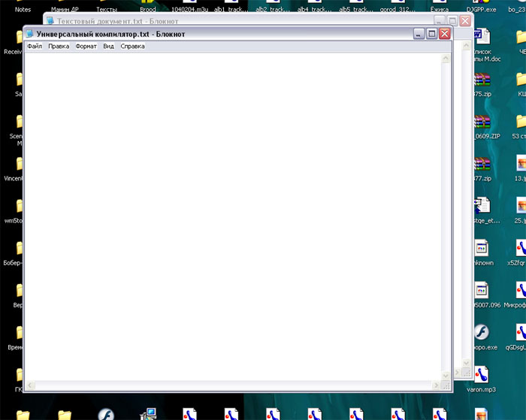Click the scroll-up arrow in Текстовый документ window

point(467,46)
